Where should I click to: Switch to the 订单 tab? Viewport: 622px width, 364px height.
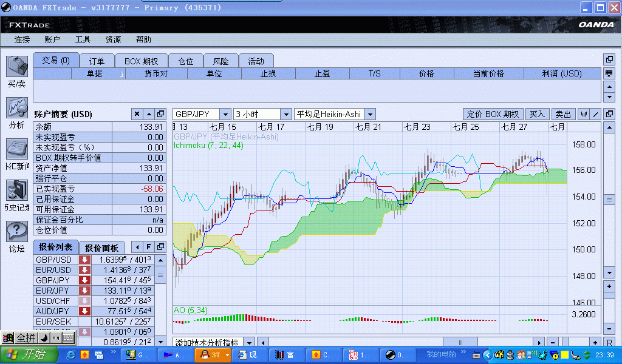pyautogui.click(x=97, y=61)
